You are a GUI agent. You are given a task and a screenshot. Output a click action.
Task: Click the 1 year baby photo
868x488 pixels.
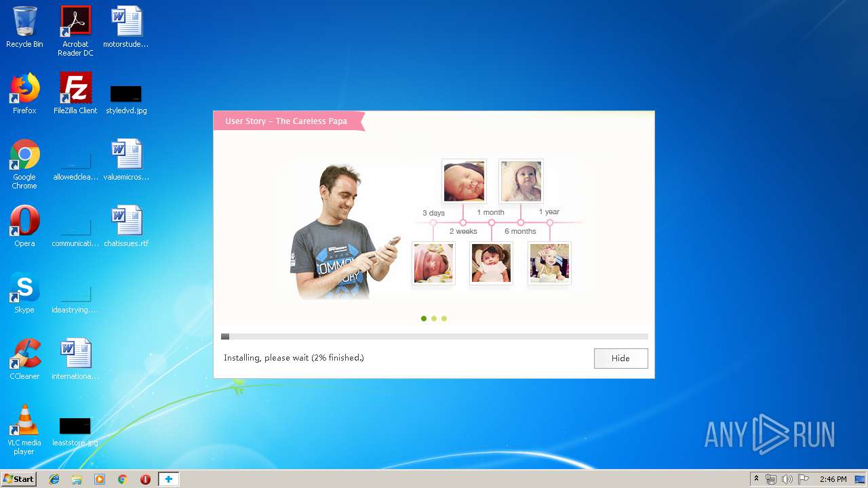click(549, 263)
